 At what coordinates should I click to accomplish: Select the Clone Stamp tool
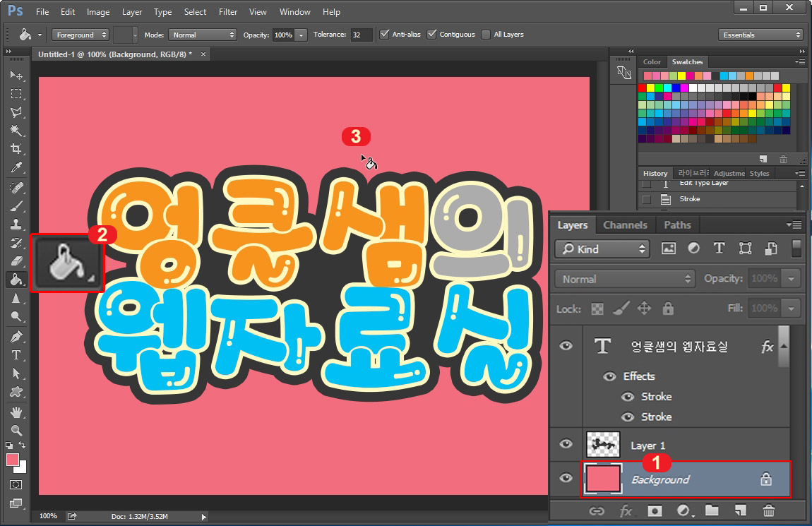pyautogui.click(x=16, y=225)
